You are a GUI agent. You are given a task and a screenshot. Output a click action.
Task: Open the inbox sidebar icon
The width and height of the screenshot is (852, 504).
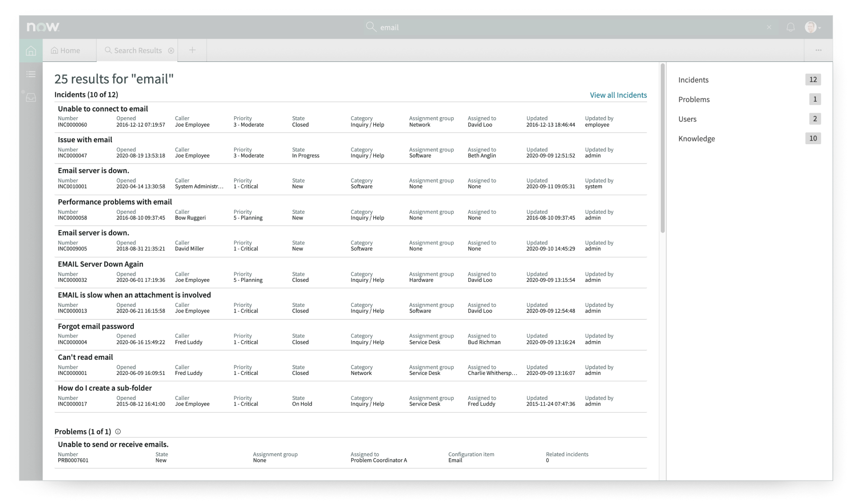[x=31, y=97]
